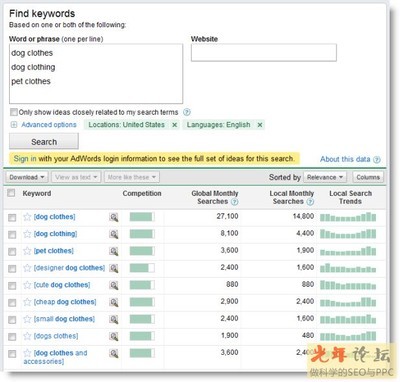400x382 pixels.
Task: Check the [dog clothes and accessories] row checkbox
Action: coord(12,354)
